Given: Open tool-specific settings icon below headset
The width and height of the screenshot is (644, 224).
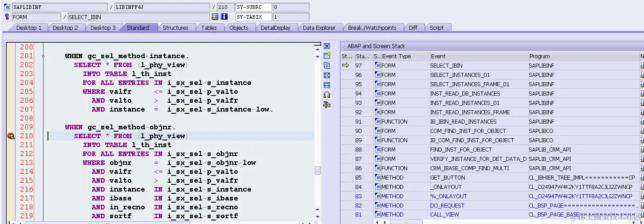Looking at the screenshot, I should point(327,105).
